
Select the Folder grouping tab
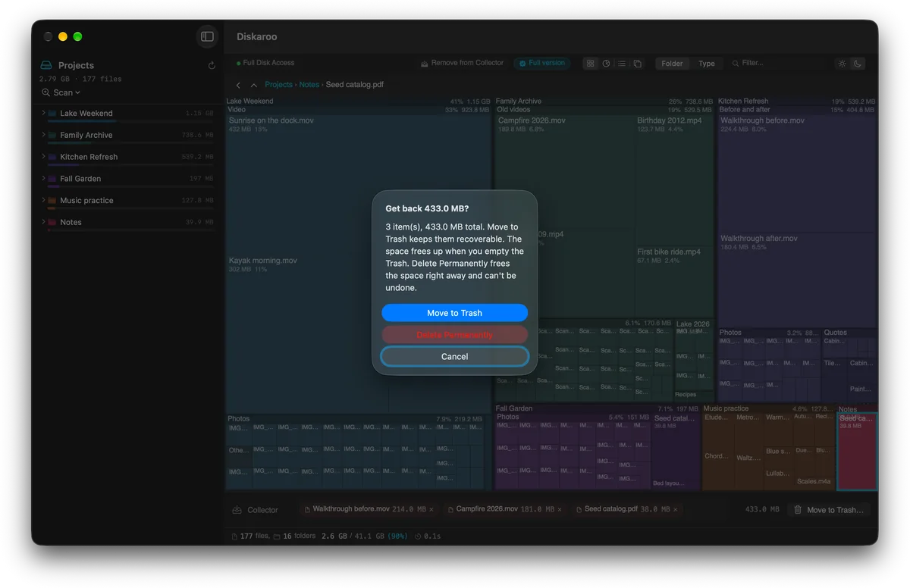click(x=672, y=64)
